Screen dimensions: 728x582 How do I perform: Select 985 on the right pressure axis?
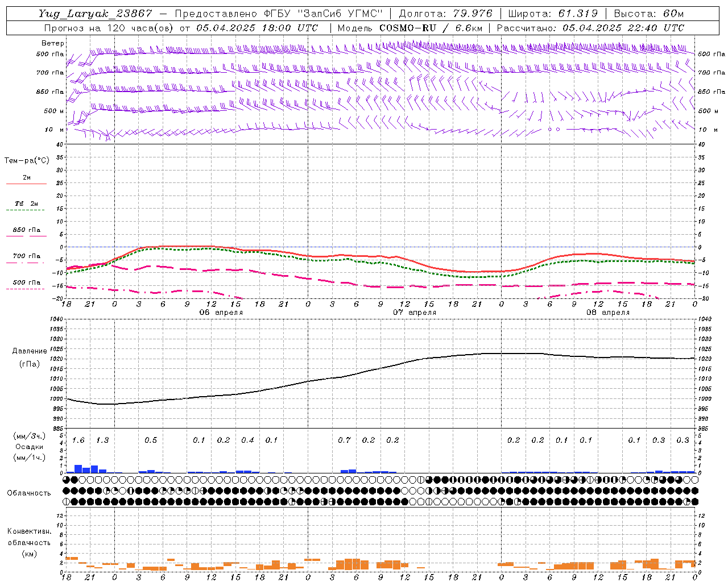click(704, 429)
